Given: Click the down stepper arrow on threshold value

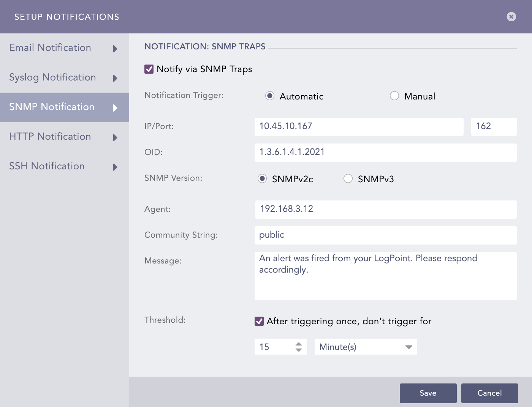Looking at the screenshot, I should pos(298,350).
